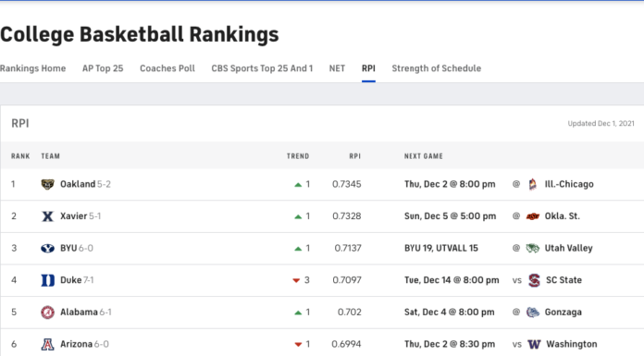Click Xavier's RPI value 0.7328

347,216
